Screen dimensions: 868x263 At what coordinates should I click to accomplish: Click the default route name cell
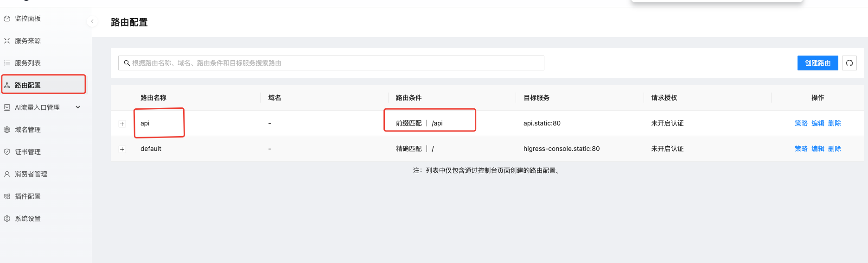click(x=151, y=149)
